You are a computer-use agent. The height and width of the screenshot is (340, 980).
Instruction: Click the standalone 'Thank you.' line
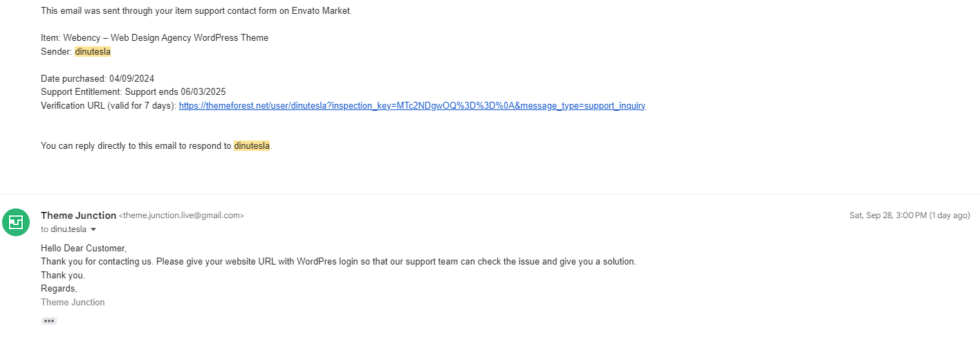click(x=63, y=276)
